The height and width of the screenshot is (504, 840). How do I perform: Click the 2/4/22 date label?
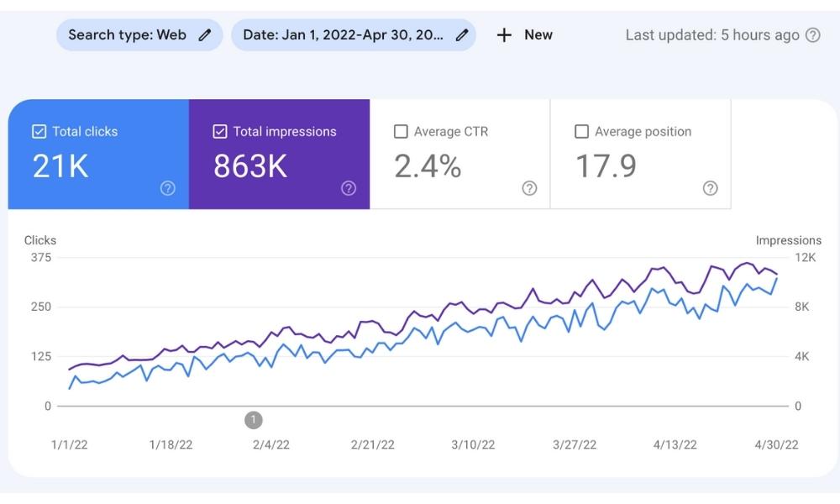pyautogui.click(x=271, y=444)
